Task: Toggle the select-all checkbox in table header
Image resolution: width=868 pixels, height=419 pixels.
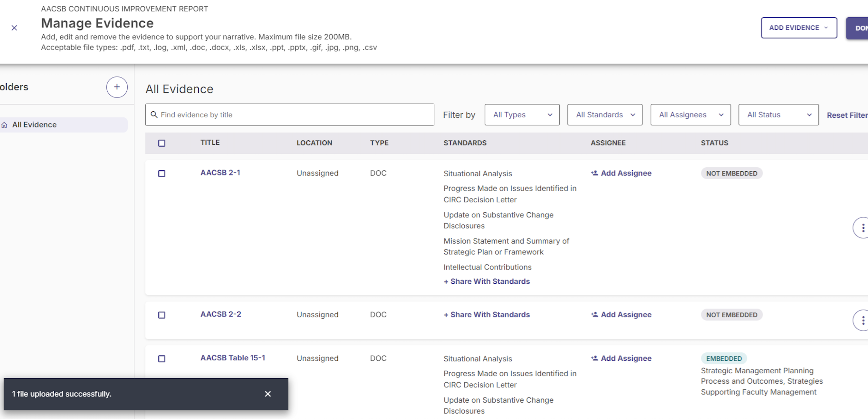Action: 162,143
